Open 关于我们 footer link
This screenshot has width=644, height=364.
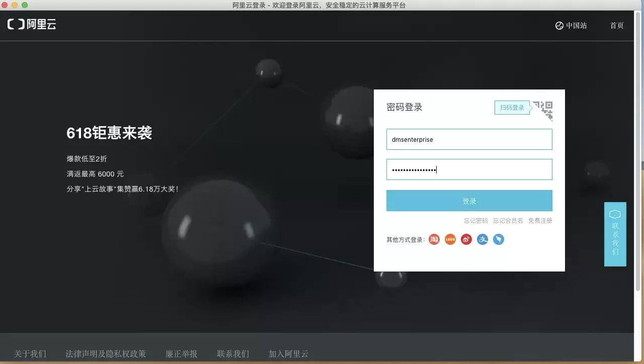30,354
